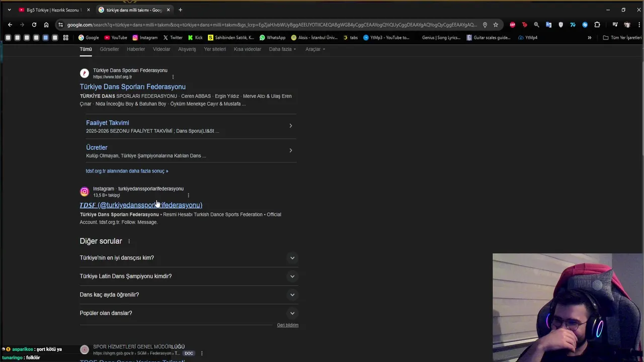Open a new browser tab
The width and height of the screenshot is (644, 362).
180,10
